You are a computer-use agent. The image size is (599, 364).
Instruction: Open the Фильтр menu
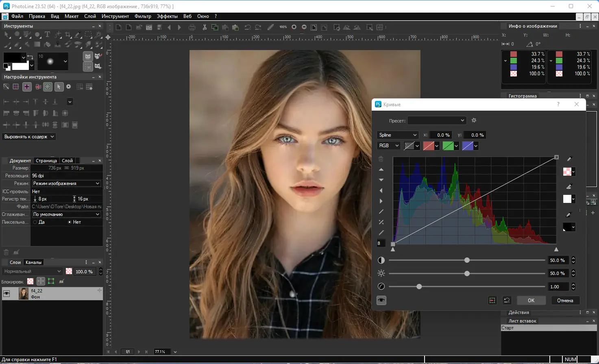[x=143, y=16]
